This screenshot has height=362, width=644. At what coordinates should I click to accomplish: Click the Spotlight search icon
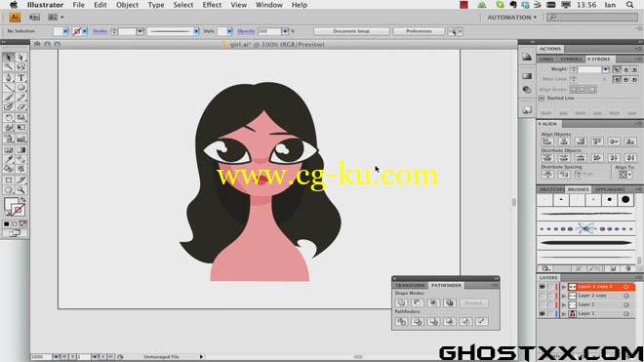point(629,5)
